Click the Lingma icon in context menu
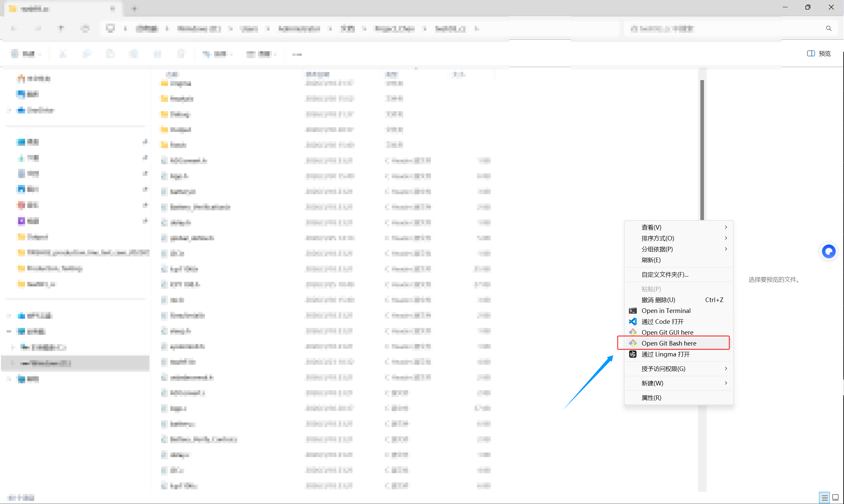Screen dimensions: 844x504 coord(633,354)
